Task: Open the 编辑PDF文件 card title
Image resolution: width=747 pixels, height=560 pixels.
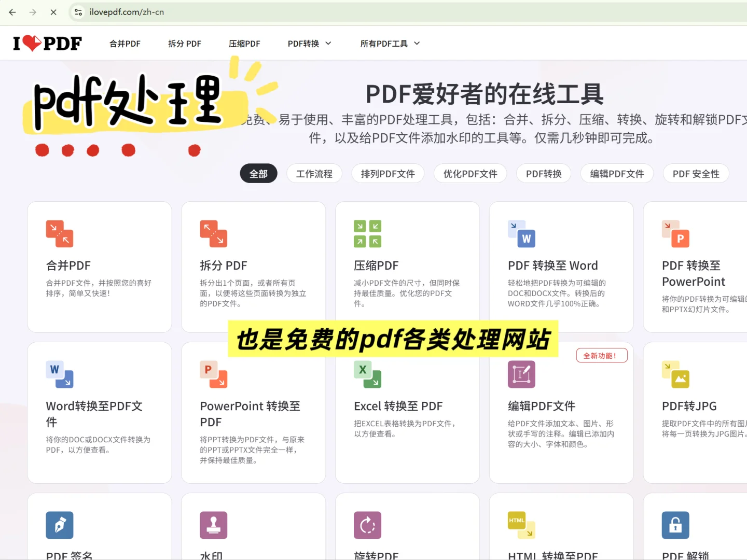Action: click(542, 406)
